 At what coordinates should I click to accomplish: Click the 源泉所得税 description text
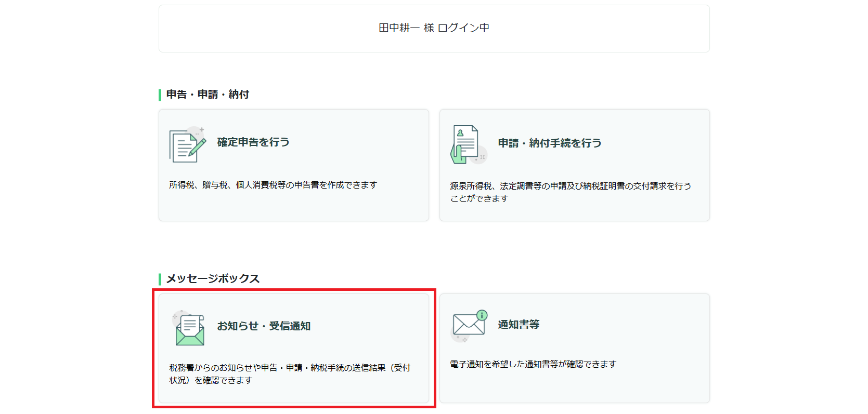coord(570,186)
